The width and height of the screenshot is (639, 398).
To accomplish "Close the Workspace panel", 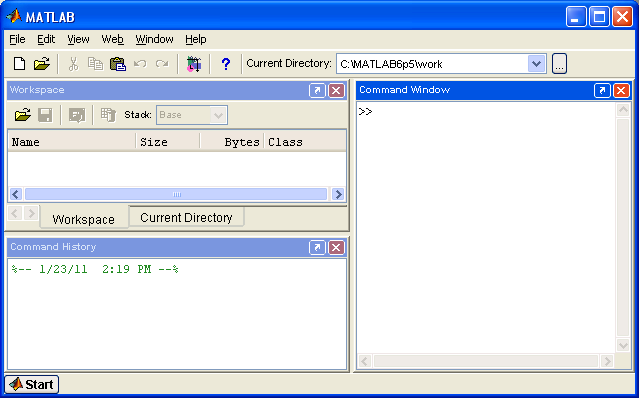I will (336, 90).
